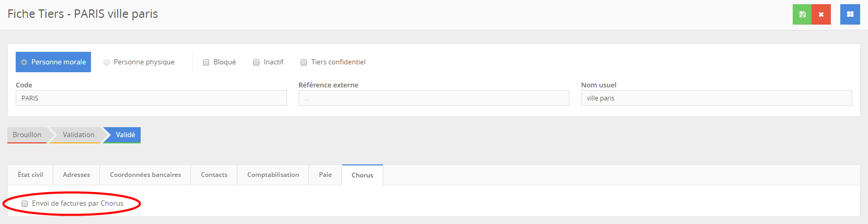Open the Adresses tab
The image size is (868, 224).
(x=76, y=175)
